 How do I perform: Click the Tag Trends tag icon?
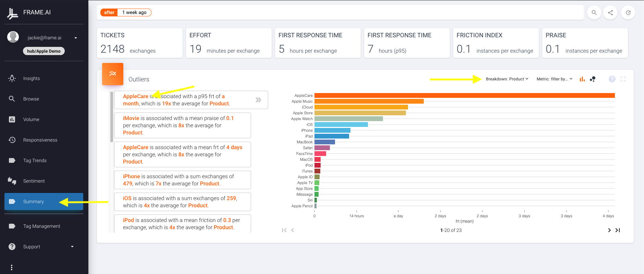point(12,160)
